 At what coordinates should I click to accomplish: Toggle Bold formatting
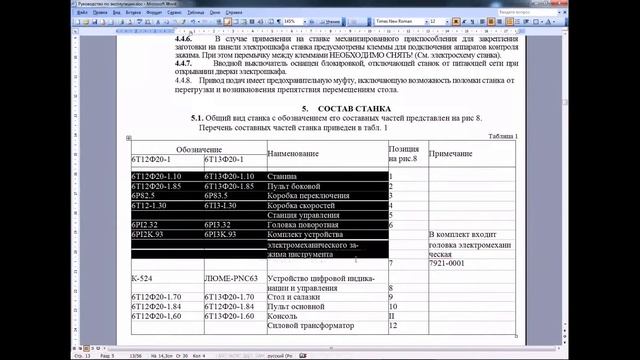(456, 22)
